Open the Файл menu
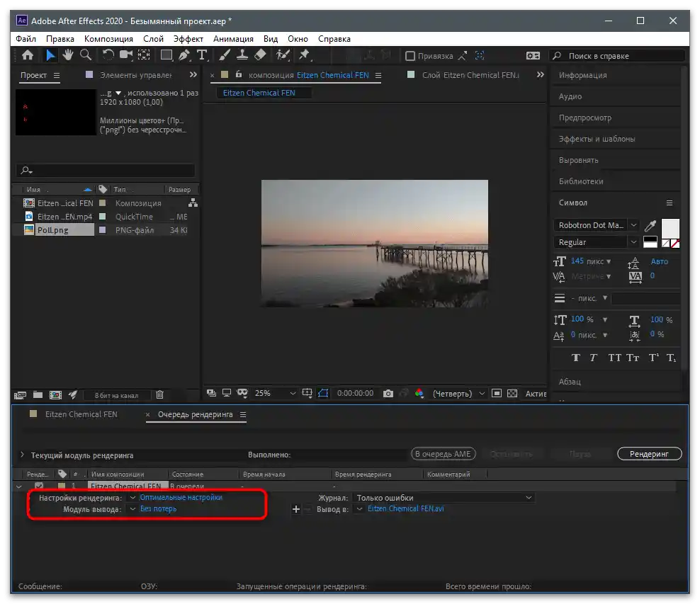The image size is (700, 604). pyautogui.click(x=26, y=39)
